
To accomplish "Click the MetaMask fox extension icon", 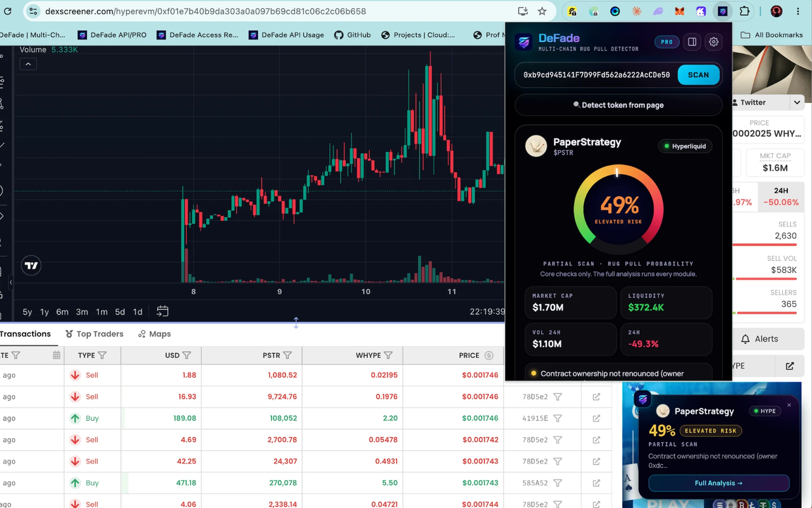I will (x=679, y=11).
